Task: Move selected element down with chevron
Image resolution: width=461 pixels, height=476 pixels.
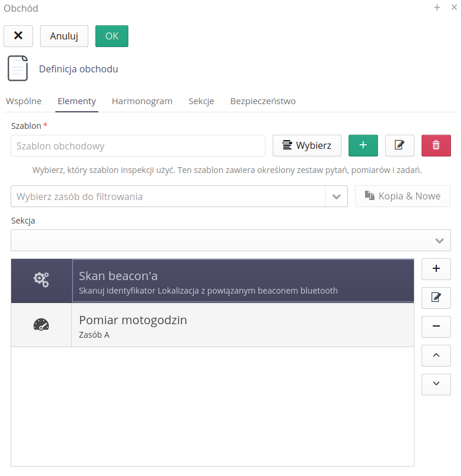Action: 436,384
